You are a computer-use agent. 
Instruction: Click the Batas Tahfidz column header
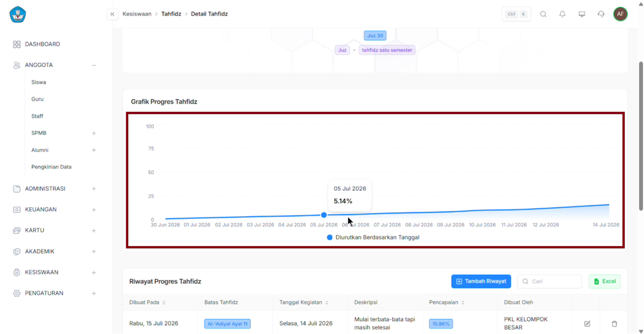pyautogui.click(x=221, y=302)
